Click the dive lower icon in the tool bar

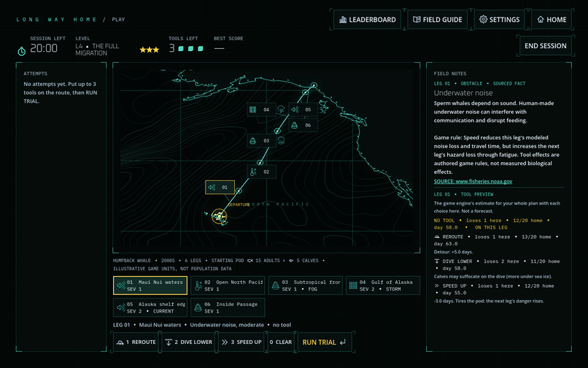click(169, 342)
